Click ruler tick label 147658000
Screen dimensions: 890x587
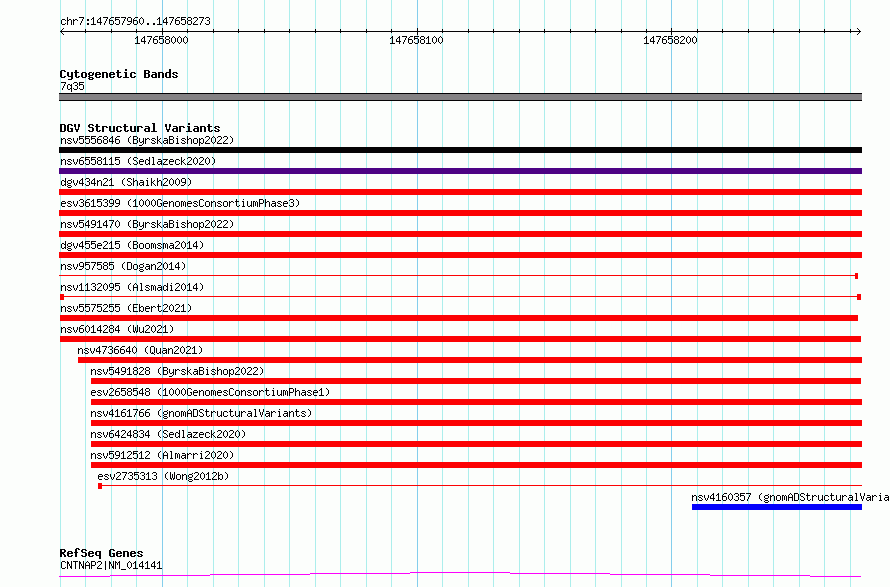(x=161, y=40)
